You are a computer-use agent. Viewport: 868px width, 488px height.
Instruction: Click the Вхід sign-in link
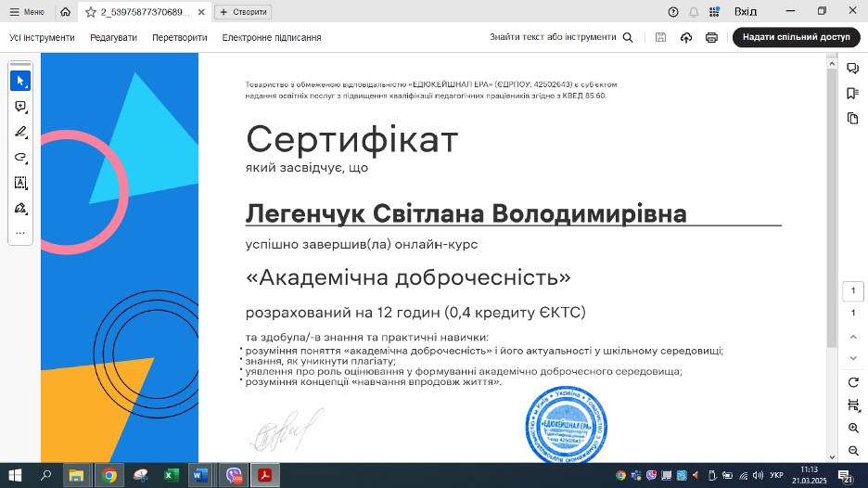coord(745,12)
